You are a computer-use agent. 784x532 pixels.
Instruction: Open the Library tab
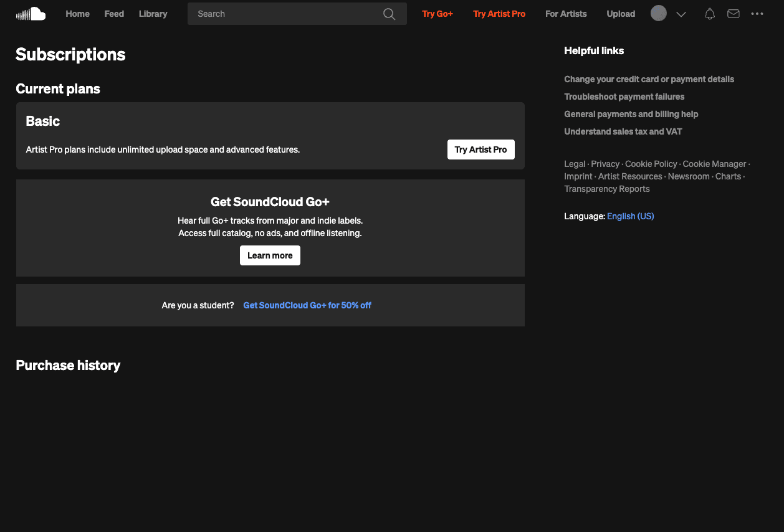point(153,14)
